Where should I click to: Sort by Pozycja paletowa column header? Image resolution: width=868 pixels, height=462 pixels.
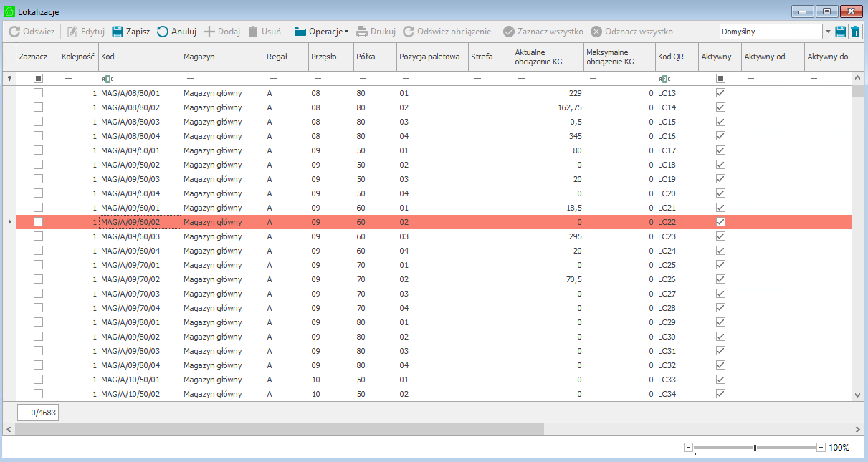coord(432,57)
